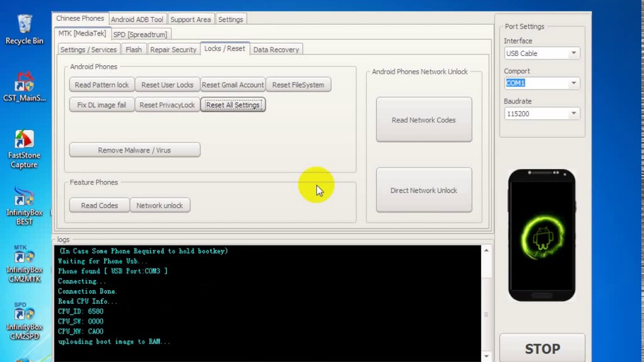Click the logs scrollbar up arrow
Screen dimensions: 644x362
click(486, 250)
